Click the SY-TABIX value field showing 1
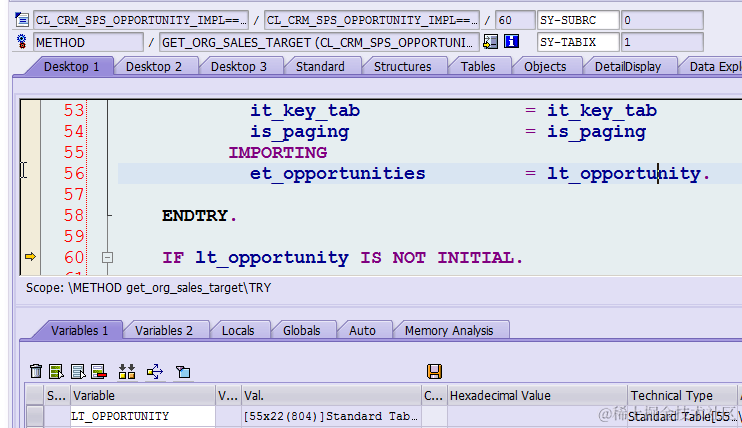 pos(662,42)
